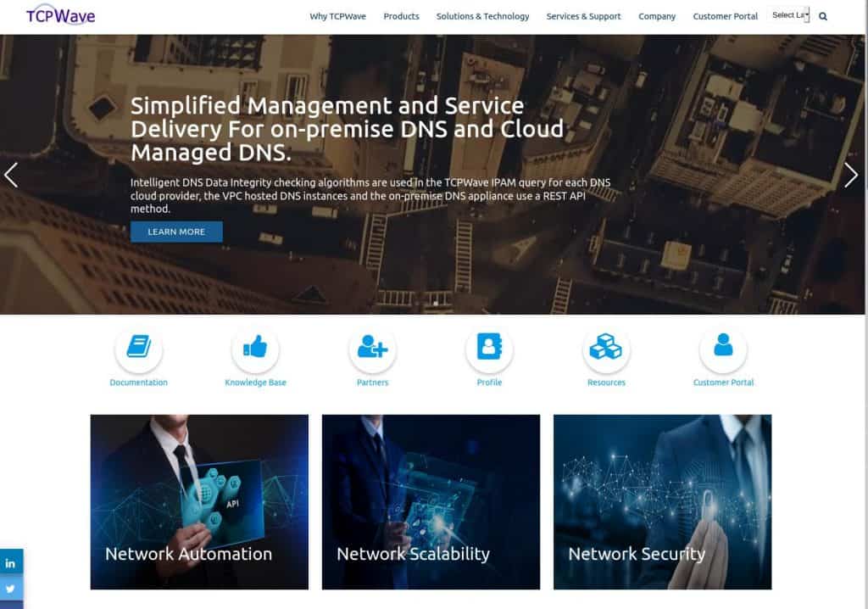The width and height of the screenshot is (868, 609).
Task: Expand the Services & Support menu
Action: (583, 15)
